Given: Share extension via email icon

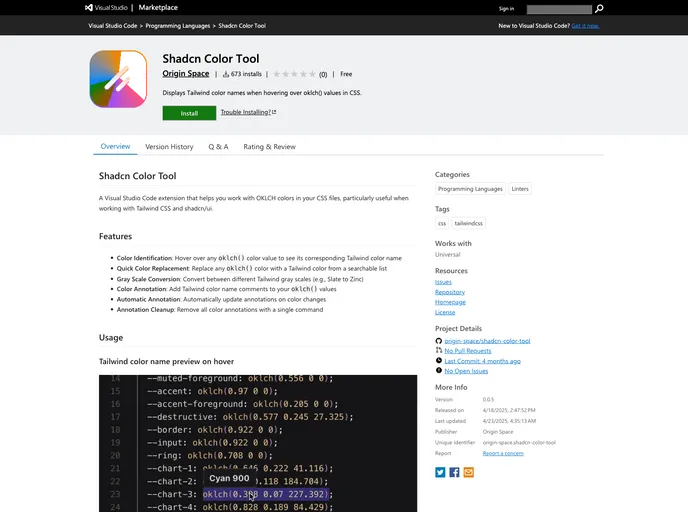Looking at the screenshot, I should tap(469, 472).
